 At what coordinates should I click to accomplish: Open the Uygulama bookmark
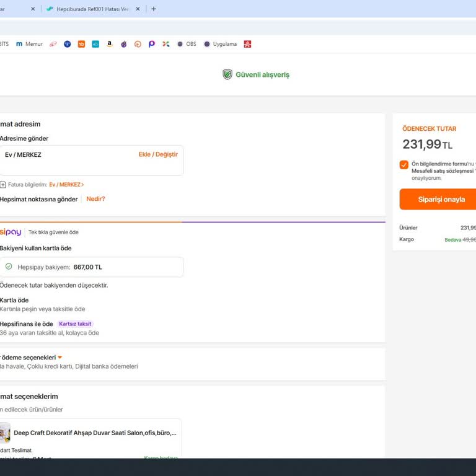pyautogui.click(x=221, y=44)
